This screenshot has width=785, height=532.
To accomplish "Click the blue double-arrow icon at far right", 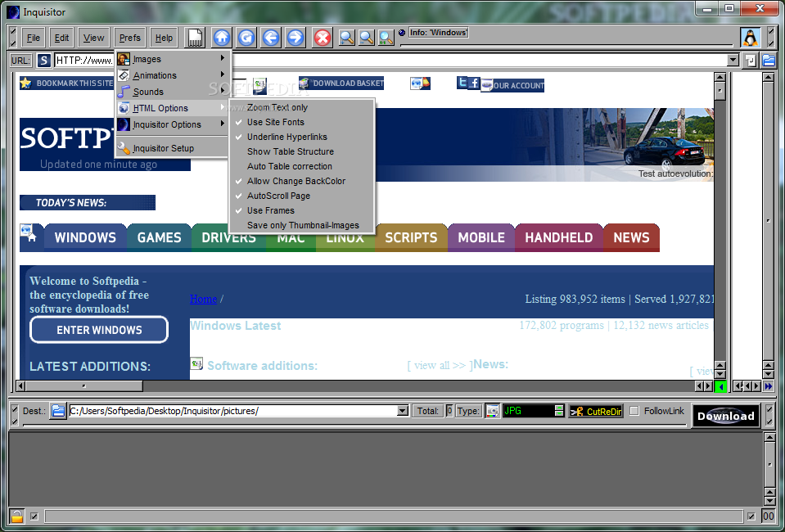I will point(769,386).
